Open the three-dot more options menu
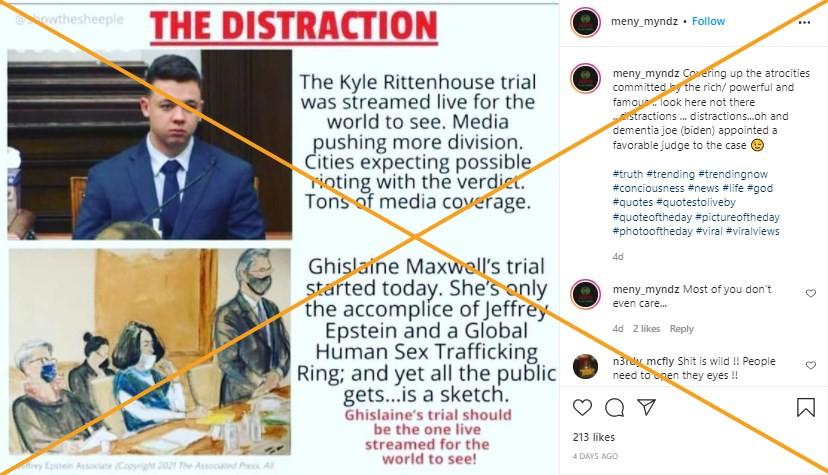Viewport: 828px width, 475px height. tap(804, 22)
